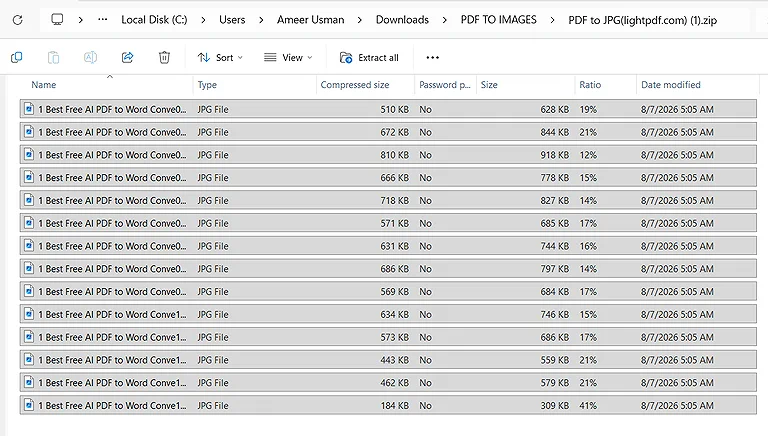Click the Refresh icon in address bar
768x436 pixels.
pyautogui.click(x=18, y=20)
